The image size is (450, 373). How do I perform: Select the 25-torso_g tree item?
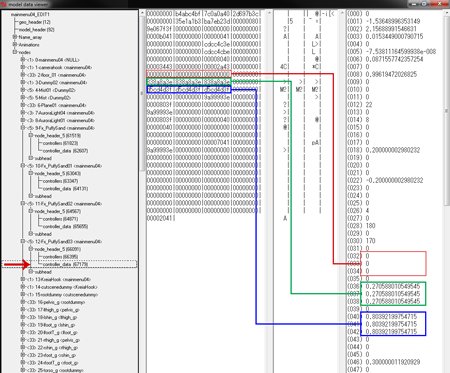pos(55,370)
